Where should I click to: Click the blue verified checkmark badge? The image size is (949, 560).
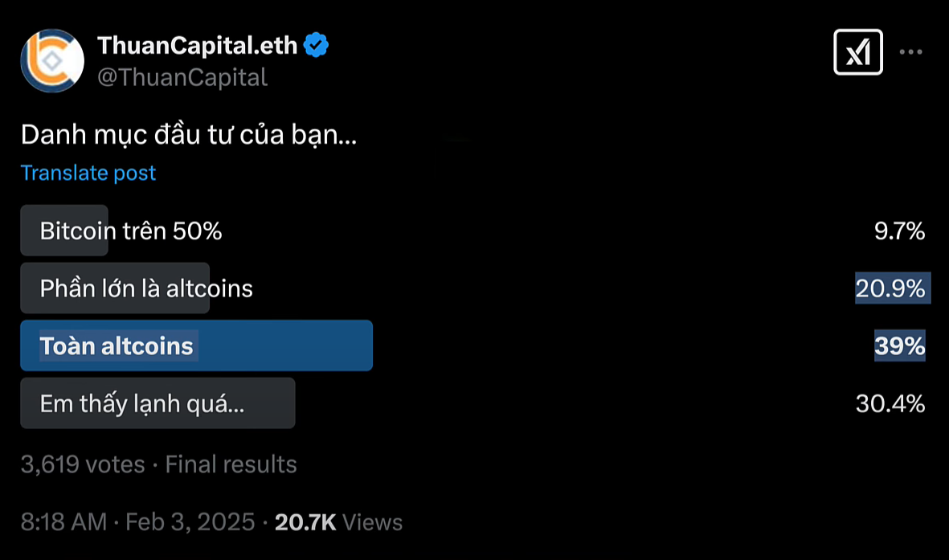point(316,46)
